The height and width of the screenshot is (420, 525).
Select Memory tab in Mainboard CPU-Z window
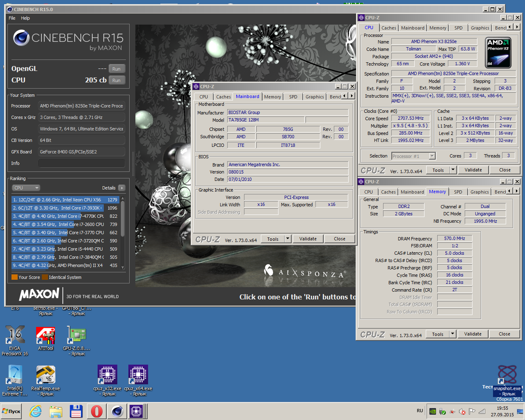click(272, 97)
